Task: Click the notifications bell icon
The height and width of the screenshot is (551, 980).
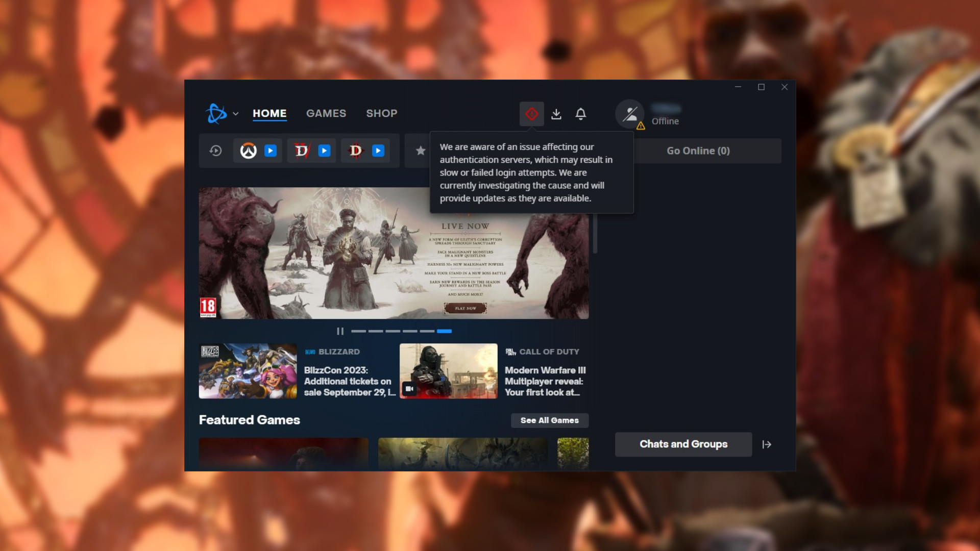Action: (580, 114)
